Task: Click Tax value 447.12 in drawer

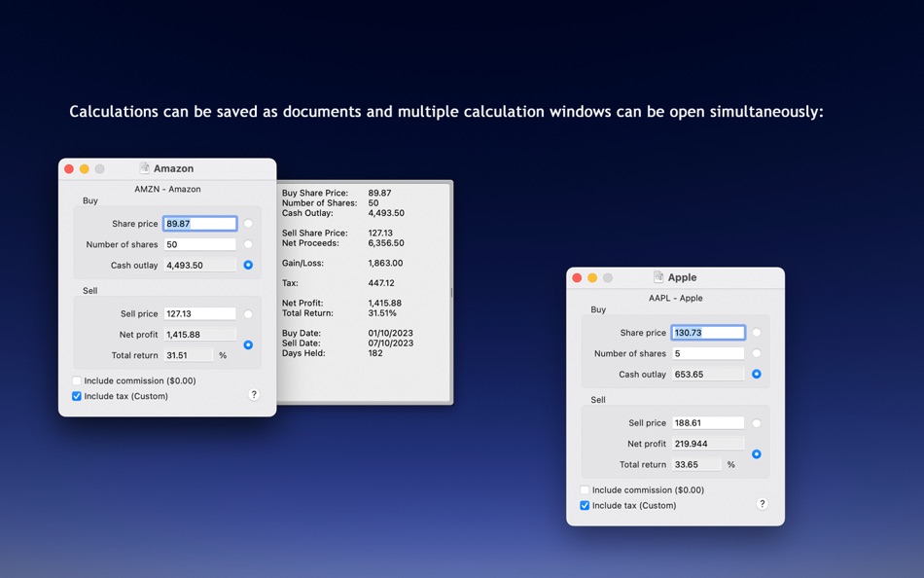Action: tap(381, 283)
